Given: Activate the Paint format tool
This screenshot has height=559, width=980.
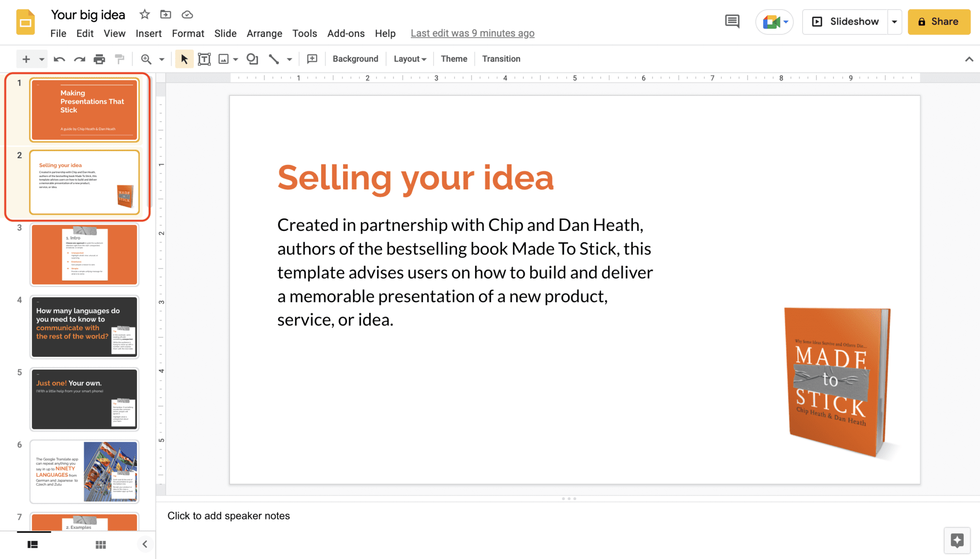Looking at the screenshot, I should (120, 59).
